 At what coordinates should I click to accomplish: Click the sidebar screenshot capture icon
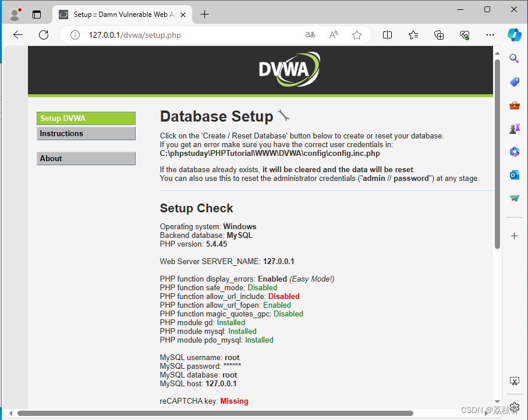[x=514, y=380]
